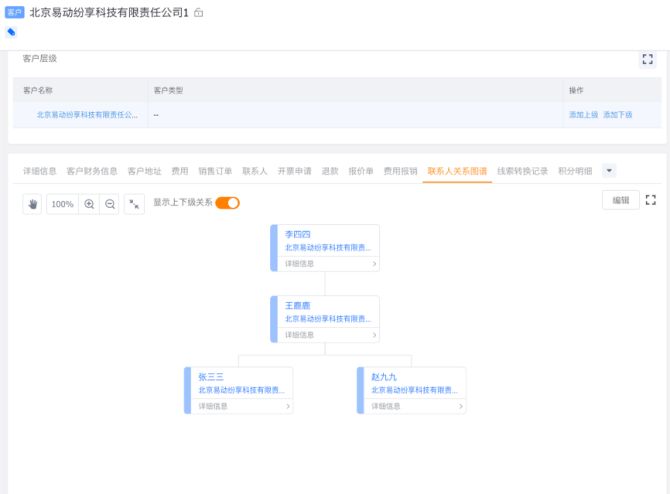Expand the 客户层级 panel to fullscreen
This screenshot has width=670, height=494.
tap(647, 60)
